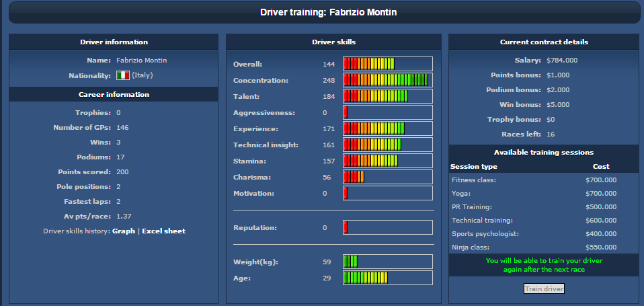Click the Wins value 3
This screenshot has width=644, height=306.
118,143
